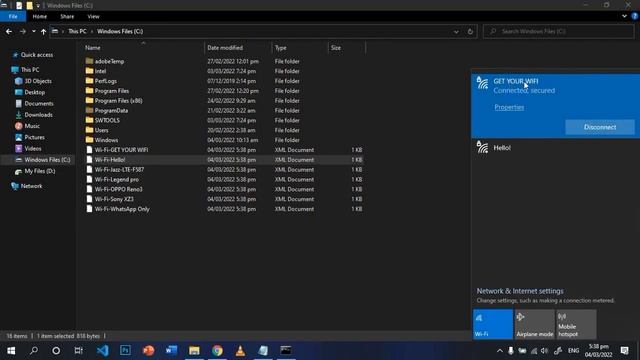
Task: Refresh the current folder view
Action: (x=470, y=31)
